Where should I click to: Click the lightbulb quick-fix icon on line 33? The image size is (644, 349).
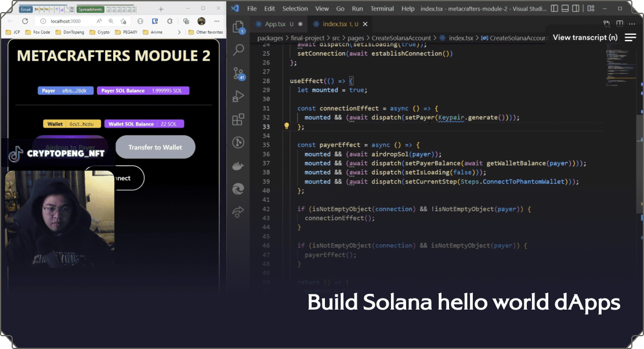coord(286,126)
